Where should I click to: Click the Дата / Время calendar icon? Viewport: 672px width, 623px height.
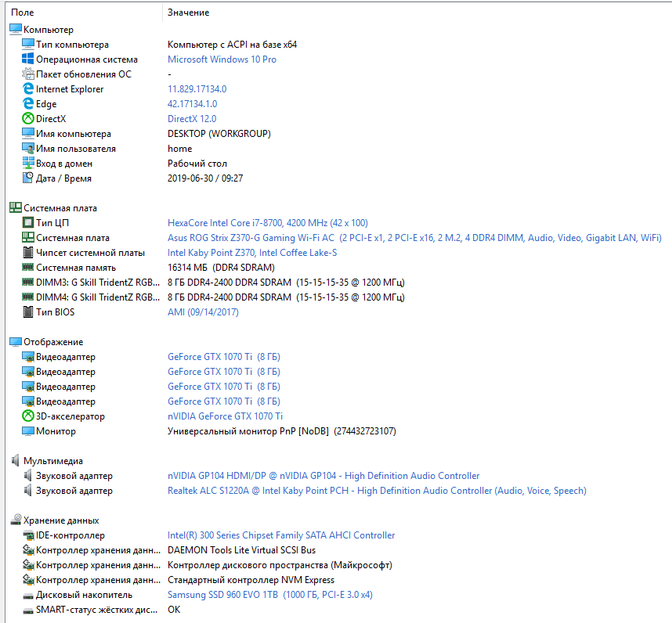[29, 178]
